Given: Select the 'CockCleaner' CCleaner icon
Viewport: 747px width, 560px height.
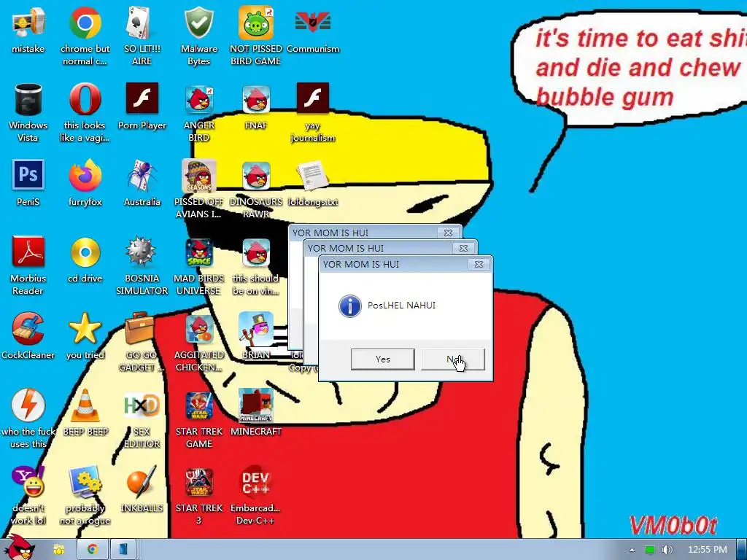Looking at the screenshot, I should pyautogui.click(x=28, y=329).
